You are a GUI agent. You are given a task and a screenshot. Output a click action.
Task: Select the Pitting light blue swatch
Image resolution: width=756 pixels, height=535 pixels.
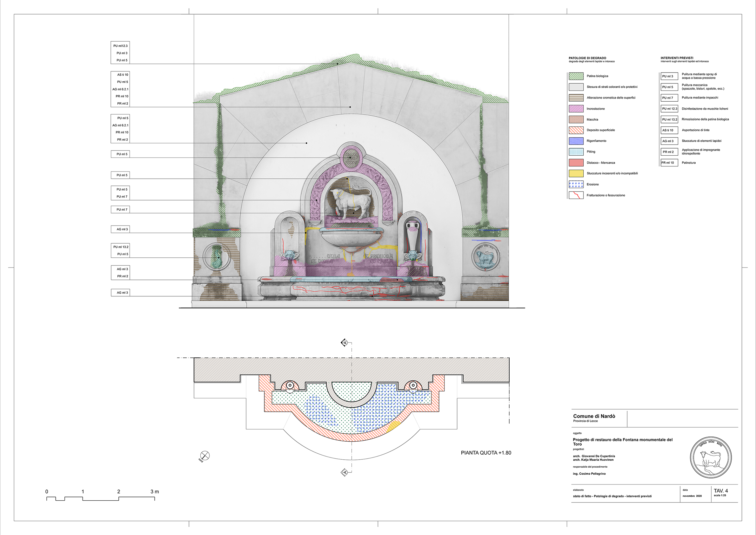click(x=576, y=152)
